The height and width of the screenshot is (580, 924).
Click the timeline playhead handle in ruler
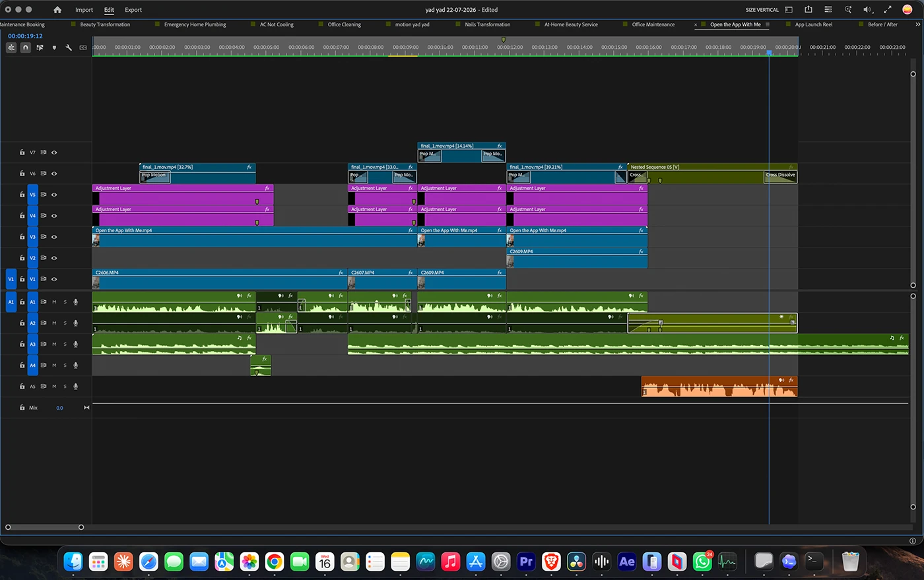[x=769, y=52]
